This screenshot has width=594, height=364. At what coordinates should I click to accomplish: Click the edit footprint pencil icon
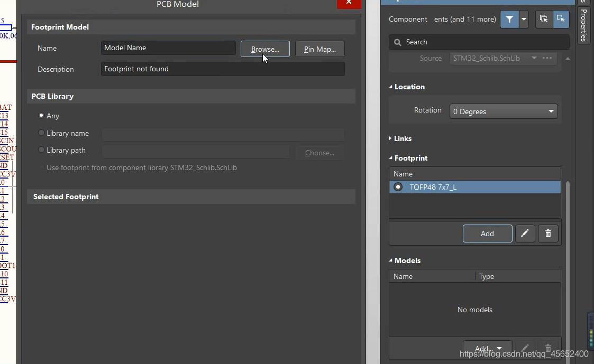(x=525, y=234)
